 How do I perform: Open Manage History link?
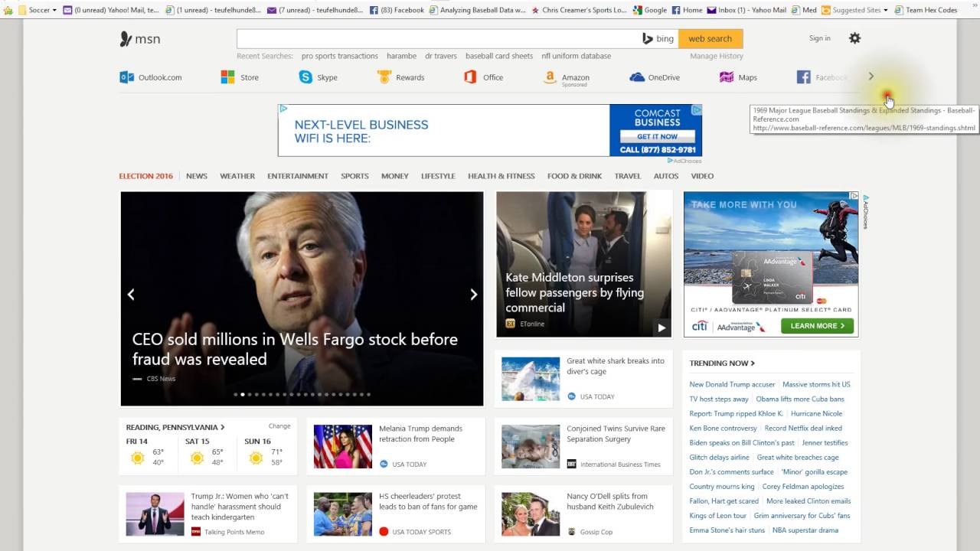[717, 56]
